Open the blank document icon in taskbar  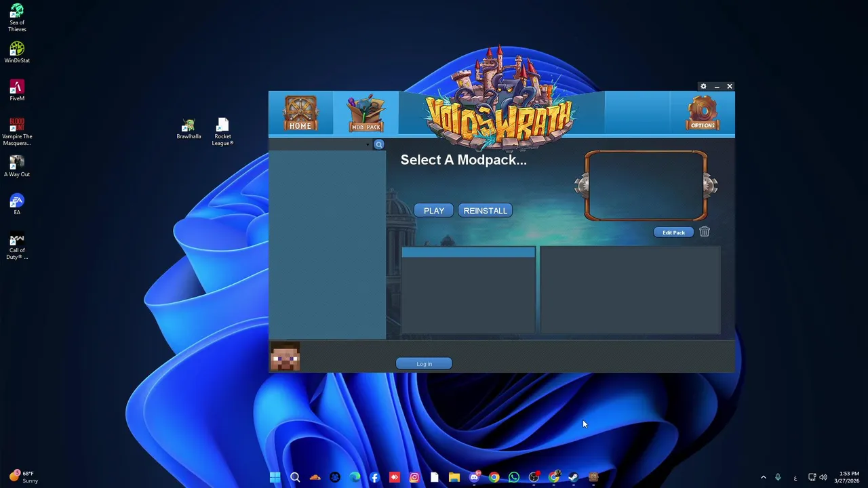(x=434, y=478)
